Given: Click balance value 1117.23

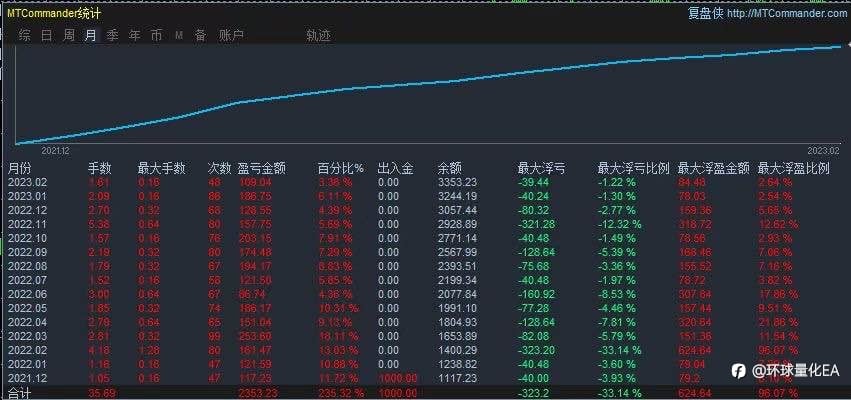Looking at the screenshot, I should (x=457, y=378).
